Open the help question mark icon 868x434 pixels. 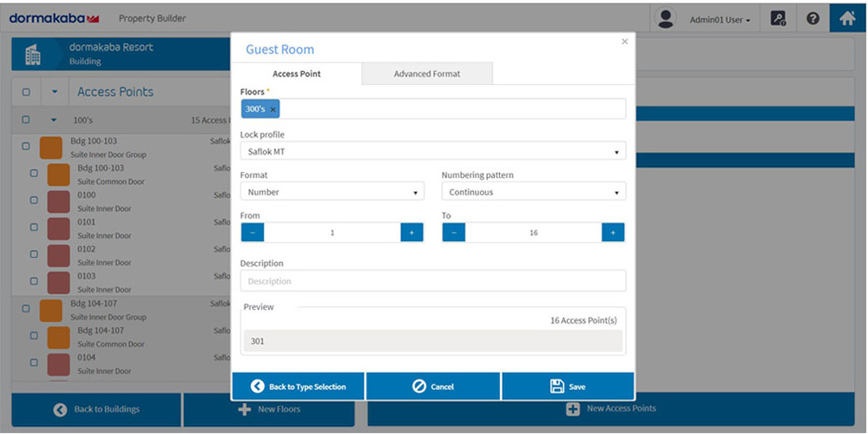[813, 18]
